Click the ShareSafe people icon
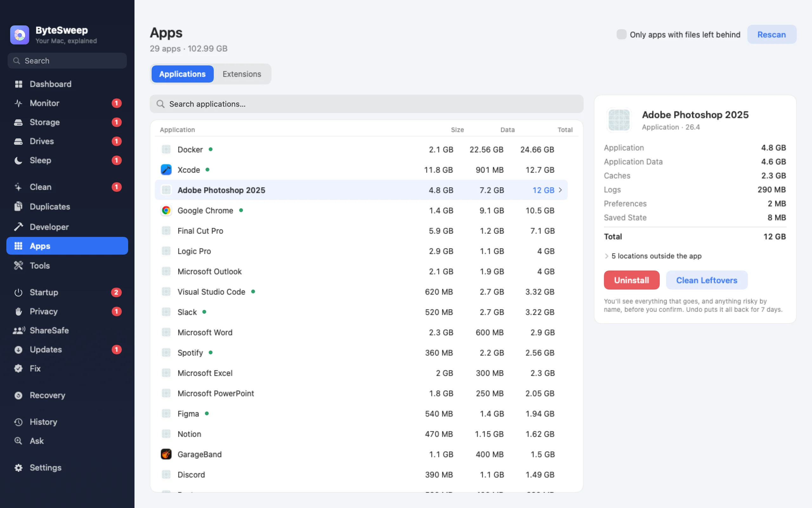Screen dimensions: 812x508 coord(19,330)
